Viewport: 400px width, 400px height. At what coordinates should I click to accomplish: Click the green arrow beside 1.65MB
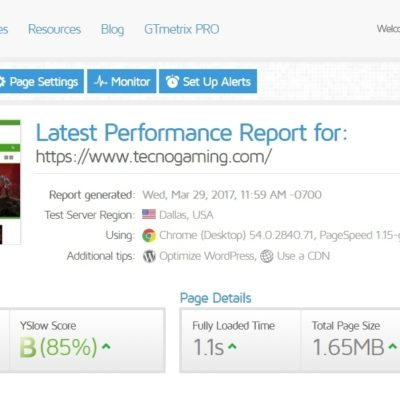coord(393,346)
